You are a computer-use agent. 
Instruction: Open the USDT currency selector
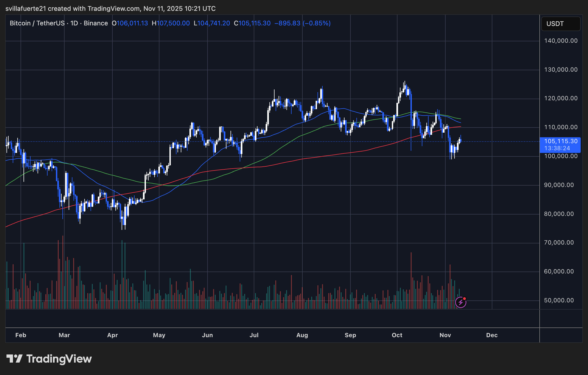tap(560, 24)
